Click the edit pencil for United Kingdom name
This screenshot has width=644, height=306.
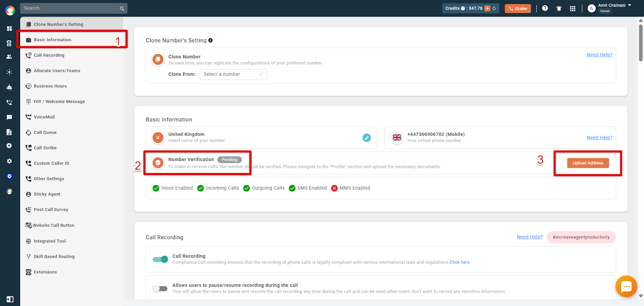[x=367, y=138]
